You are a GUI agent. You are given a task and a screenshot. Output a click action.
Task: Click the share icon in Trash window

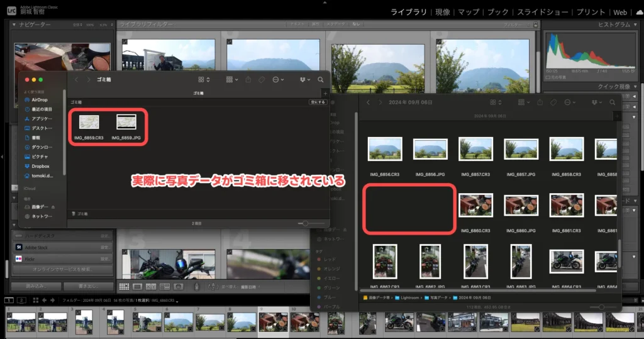247,80
